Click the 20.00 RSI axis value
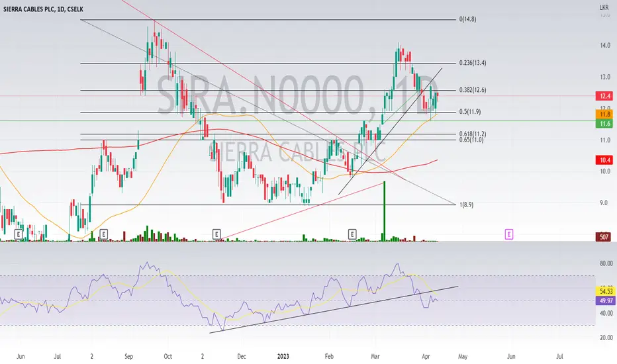 pos(606,338)
